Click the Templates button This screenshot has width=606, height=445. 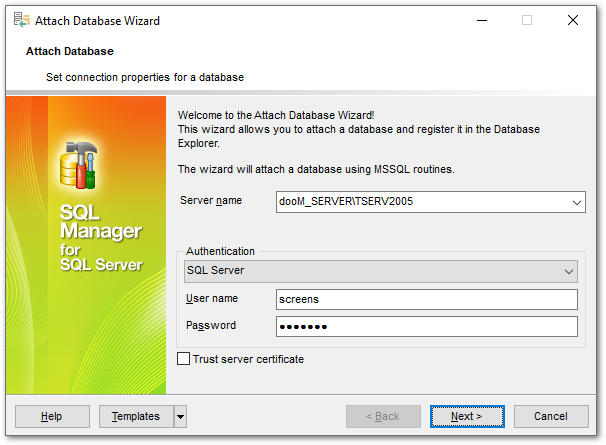[135, 416]
